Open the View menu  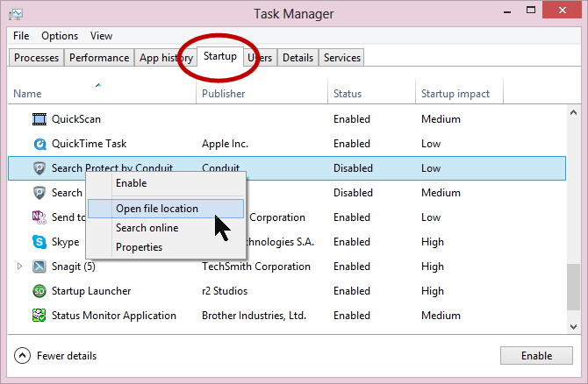(x=101, y=36)
